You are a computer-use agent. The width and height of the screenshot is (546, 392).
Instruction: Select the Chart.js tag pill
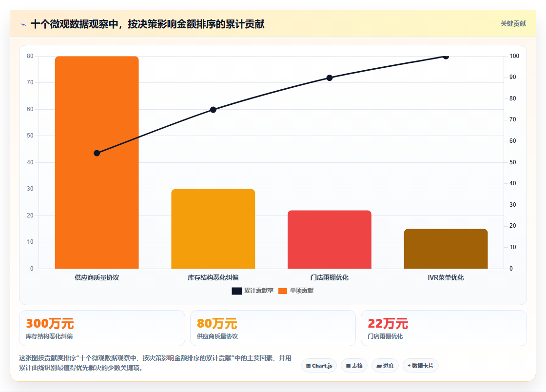point(319,366)
